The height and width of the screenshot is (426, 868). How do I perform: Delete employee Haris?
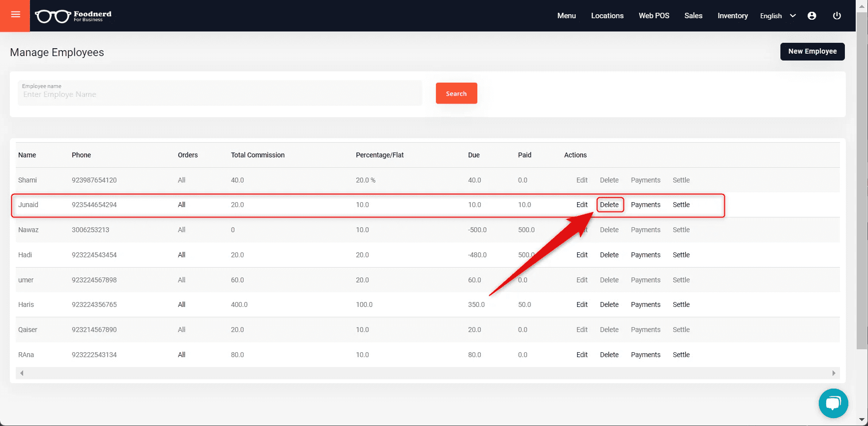point(609,304)
